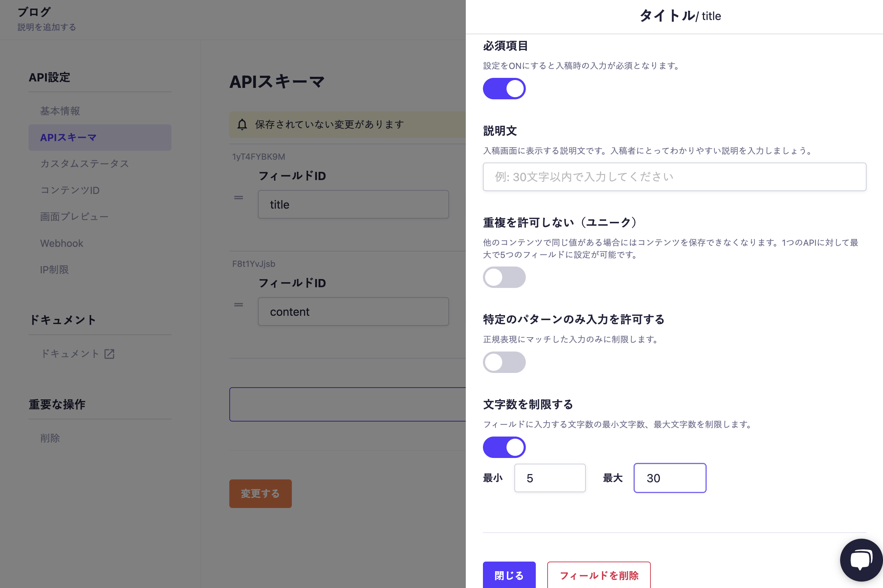The width and height of the screenshot is (883, 588).
Task: Select the 最大 value field showing 30
Action: click(670, 478)
